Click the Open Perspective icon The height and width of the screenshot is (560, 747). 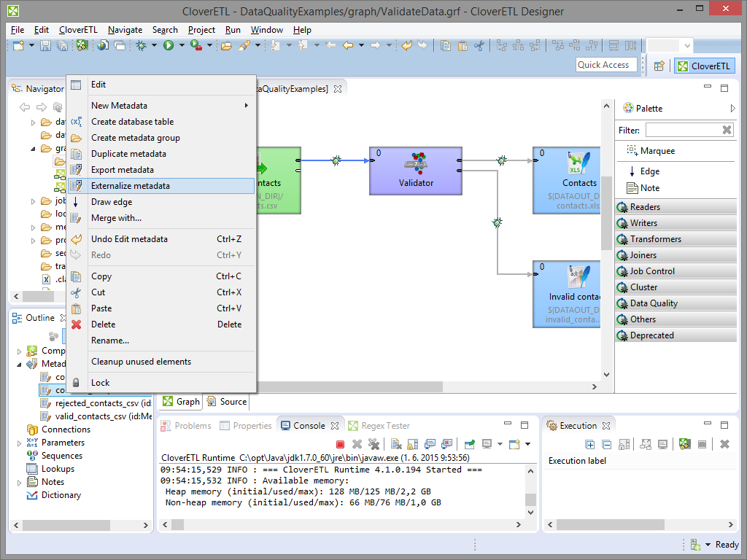[659, 66]
